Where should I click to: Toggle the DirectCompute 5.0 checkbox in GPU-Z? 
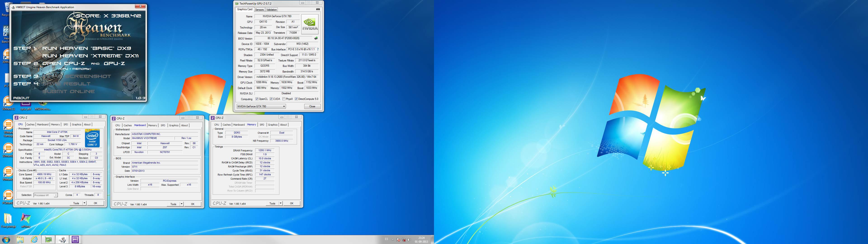tap(296, 99)
